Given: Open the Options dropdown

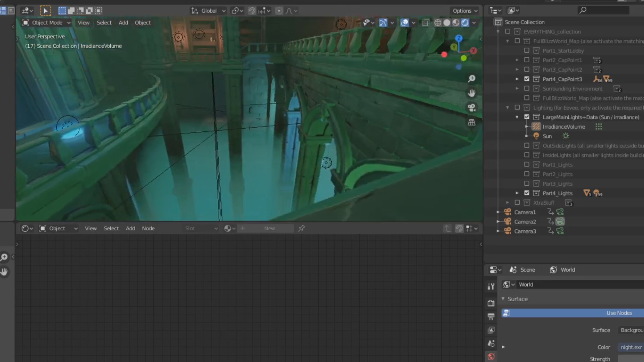Looking at the screenshot, I should [465, 11].
